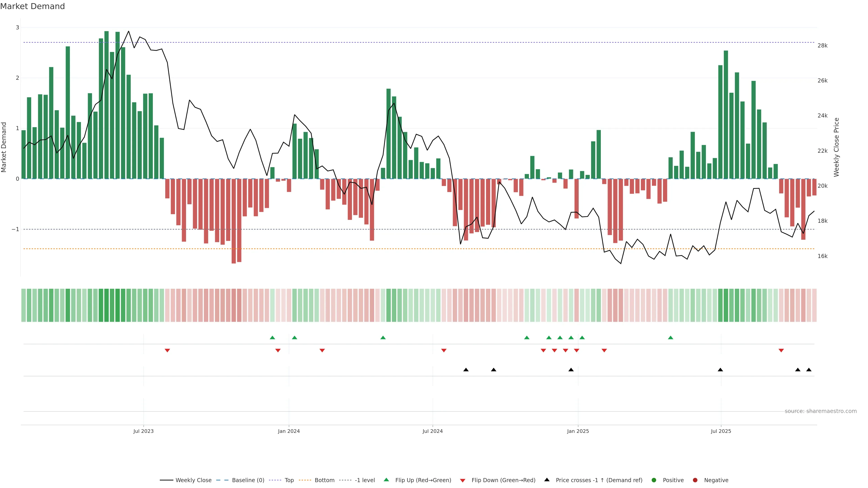The width and height of the screenshot is (868, 488).
Task: Click the 28k right axis price label
Action: 823,46
